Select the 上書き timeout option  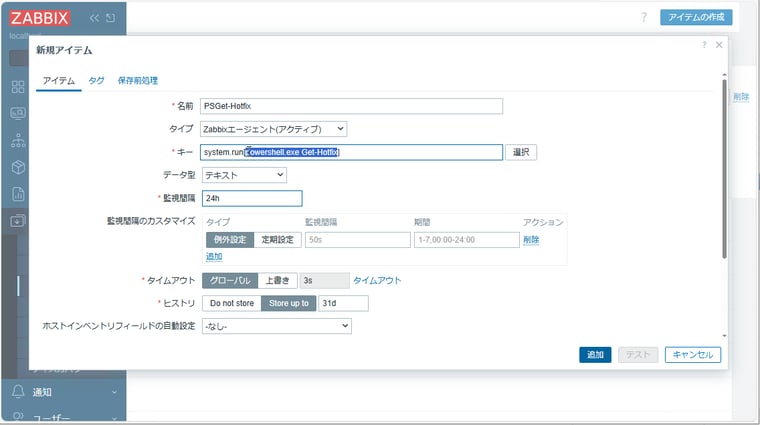click(277, 281)
